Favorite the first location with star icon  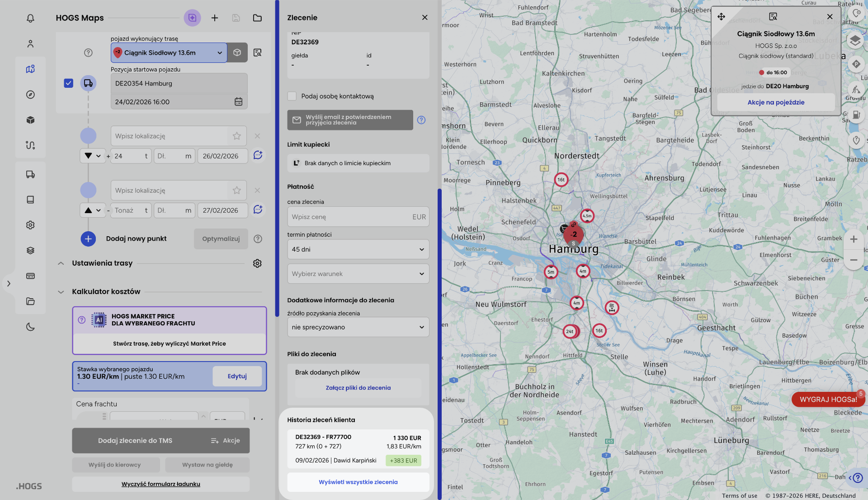(237, 136)
